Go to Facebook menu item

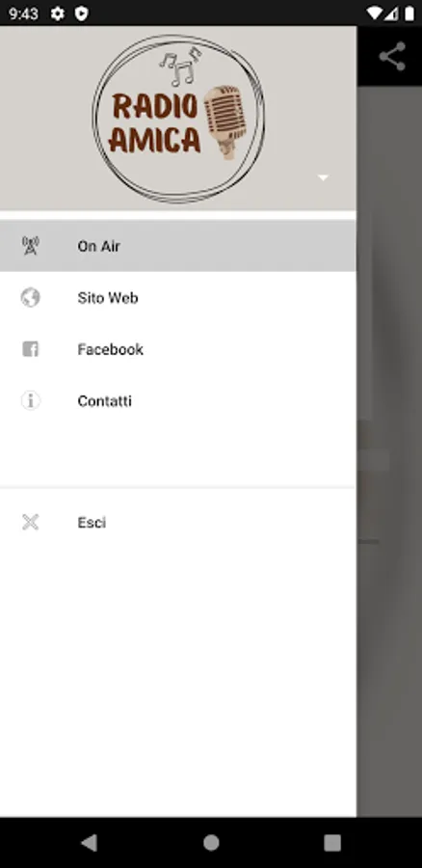tap(178, 349)
